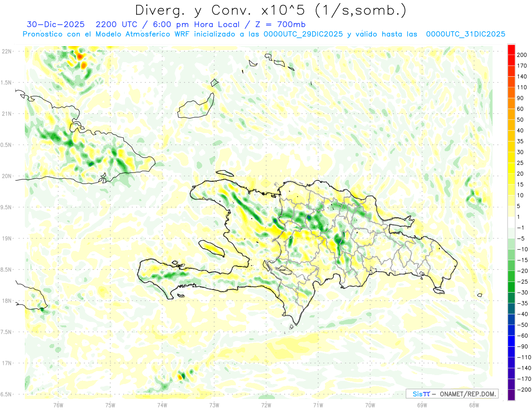This screenshot has height=411, width=532.
Task: Click the -170 color scale label
Action: pos(524,379)
